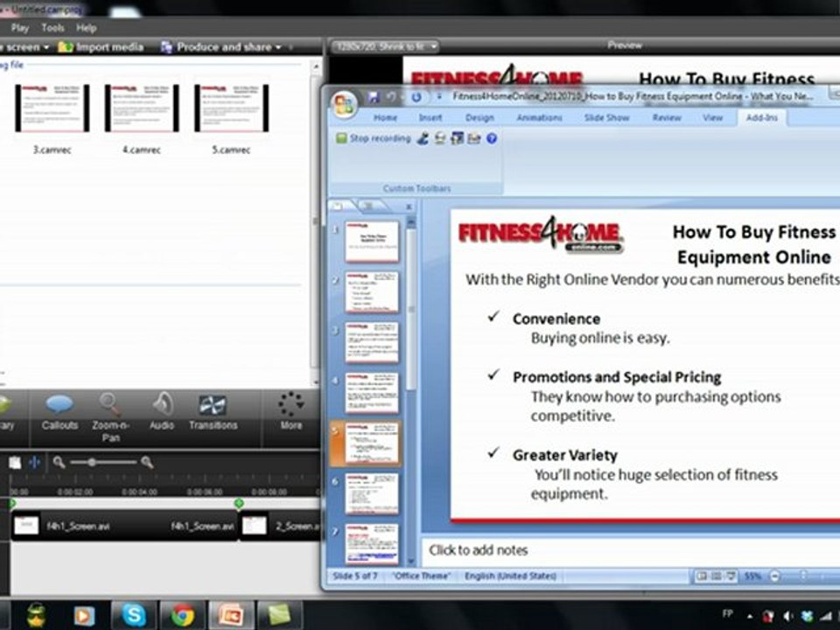Click Slide Show view icon in status bar

731,577
